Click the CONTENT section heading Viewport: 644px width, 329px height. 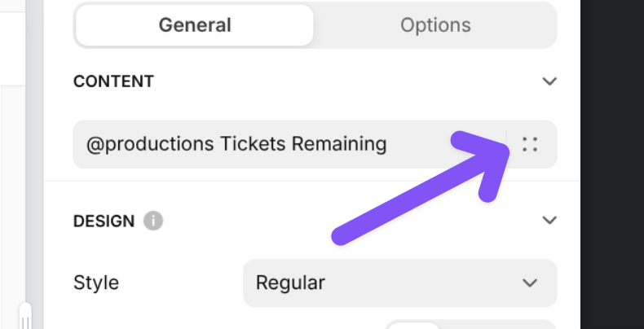(113, 81)
